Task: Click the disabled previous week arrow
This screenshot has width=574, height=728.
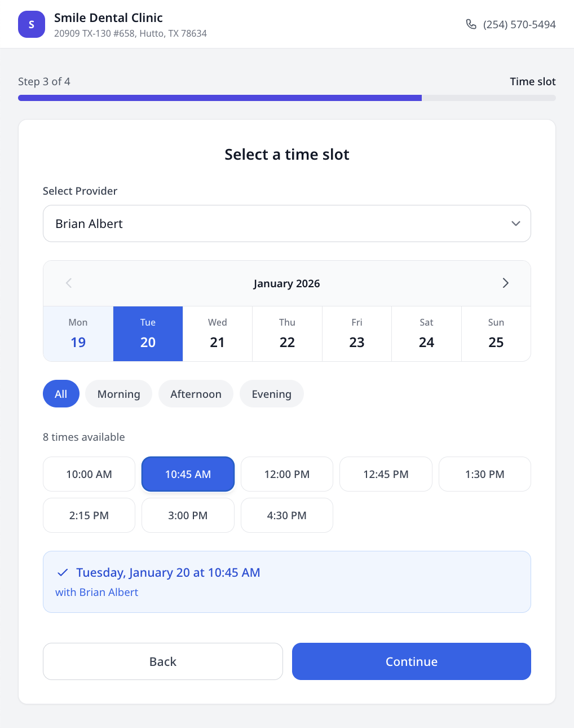Action: tap(68, 283)
